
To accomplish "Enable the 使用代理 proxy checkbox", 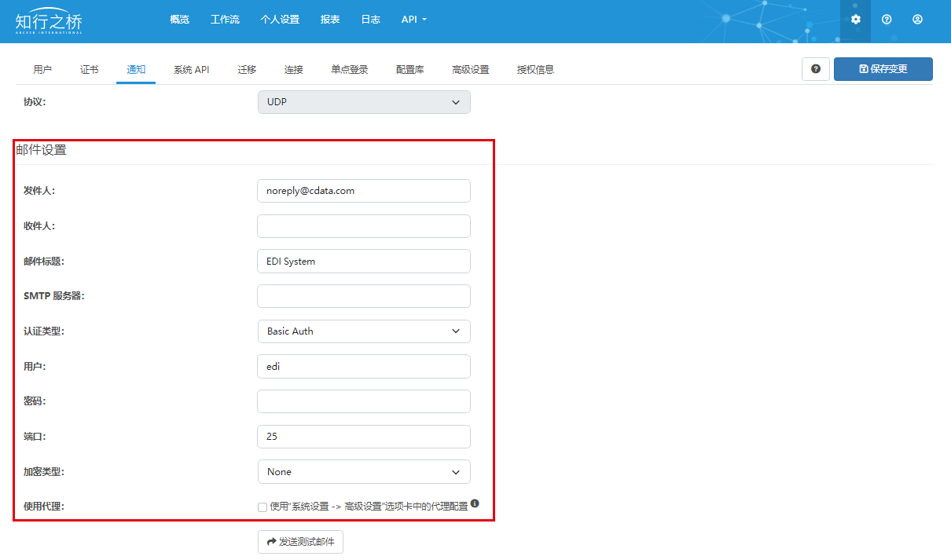I will (x=263, y=507).
